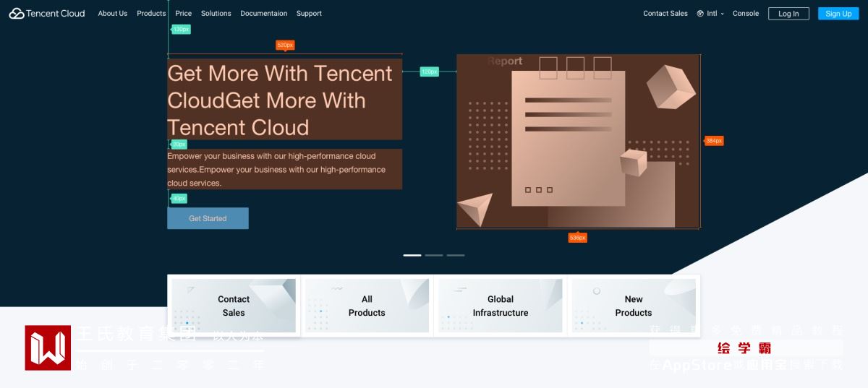Open the Console link
This screenshot has height=388, width=868.
point(746,13)
